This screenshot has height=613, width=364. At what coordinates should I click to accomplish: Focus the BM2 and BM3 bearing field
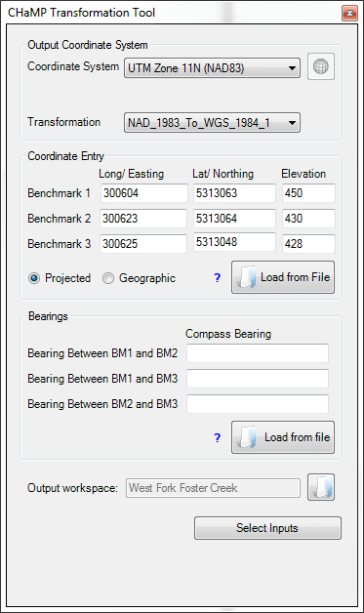[258, 404]
